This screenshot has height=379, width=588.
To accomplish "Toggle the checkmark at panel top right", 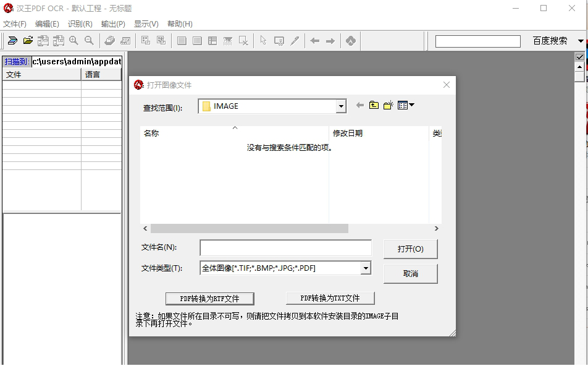I will point(579,56).
